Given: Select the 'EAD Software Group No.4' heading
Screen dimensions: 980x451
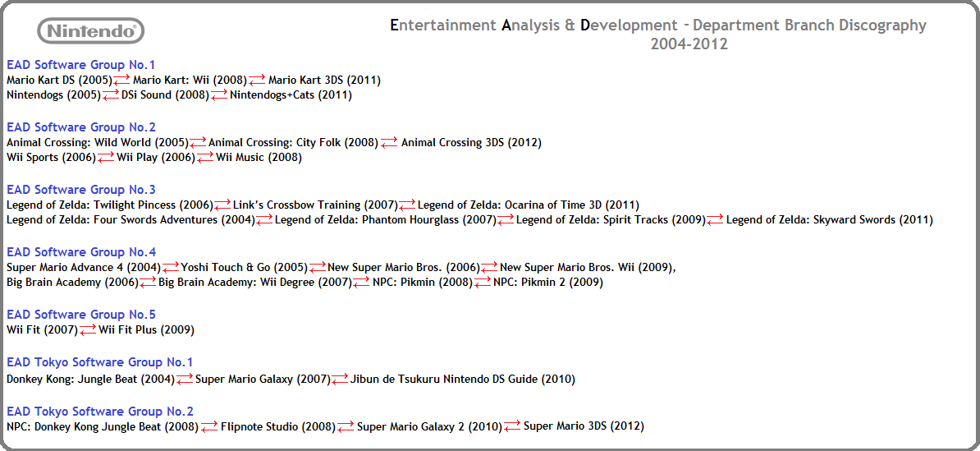Looking at the screenshot, I should click(81, 252).
